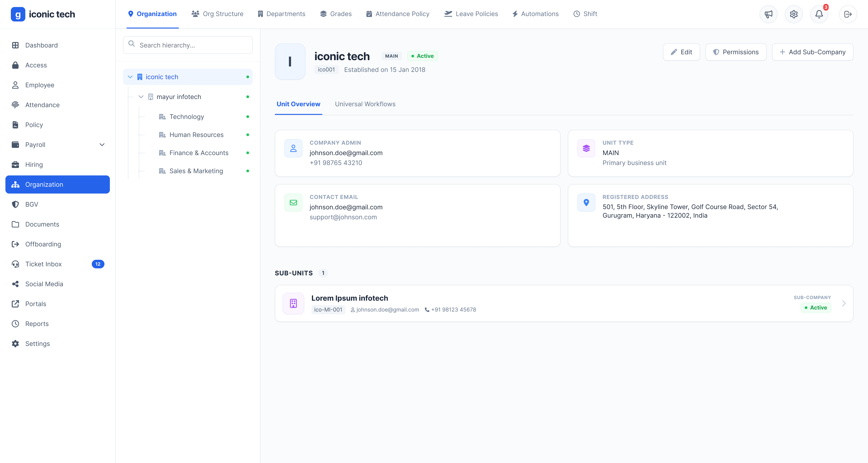Image resolution: width=868 pixels, height=463 pixels.
Task: Click the green Active status badge in header
Action: point(422,56)
